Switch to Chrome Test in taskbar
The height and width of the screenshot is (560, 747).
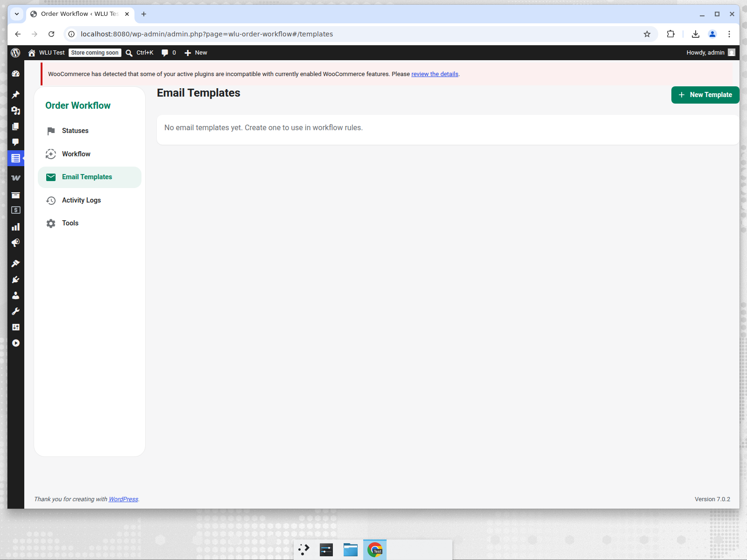click(375, 550)
